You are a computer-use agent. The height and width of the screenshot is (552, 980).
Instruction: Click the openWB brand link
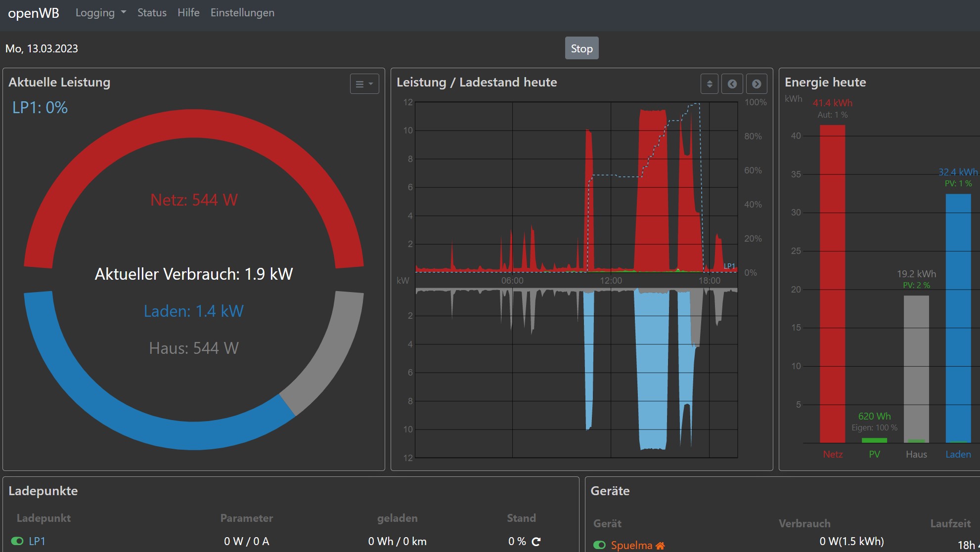[34, 13]
